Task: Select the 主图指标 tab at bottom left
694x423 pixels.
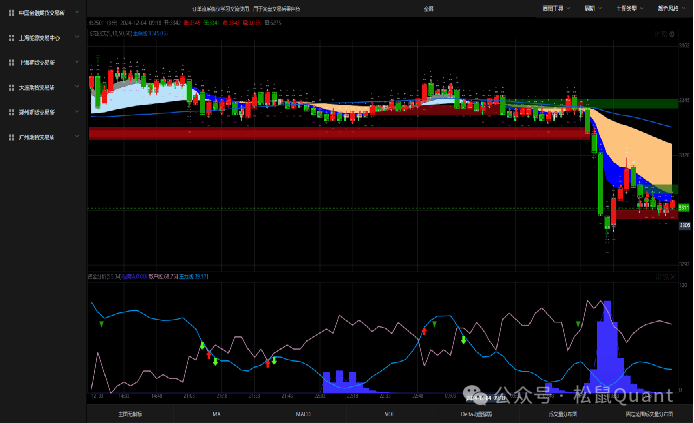Action: click(130, 413)
